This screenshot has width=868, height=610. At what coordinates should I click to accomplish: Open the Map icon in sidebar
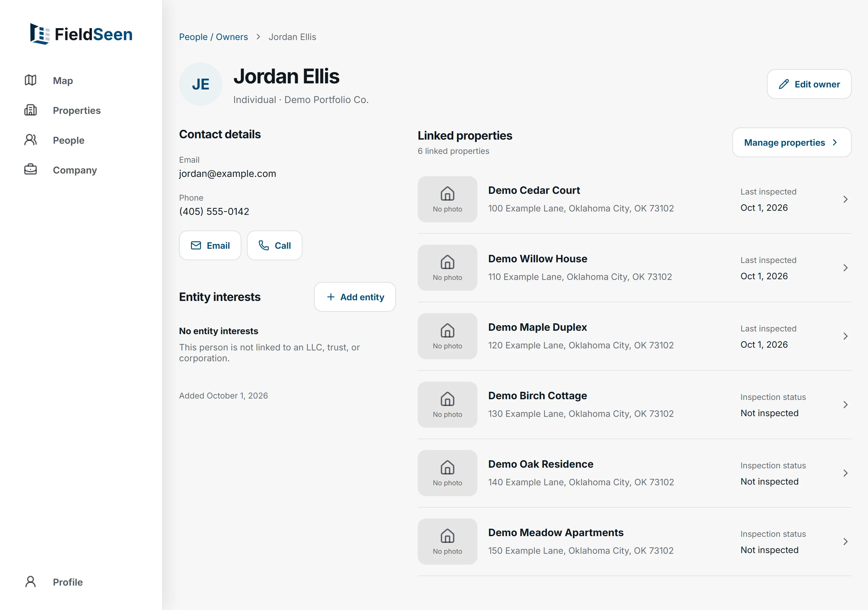(31, 80)
